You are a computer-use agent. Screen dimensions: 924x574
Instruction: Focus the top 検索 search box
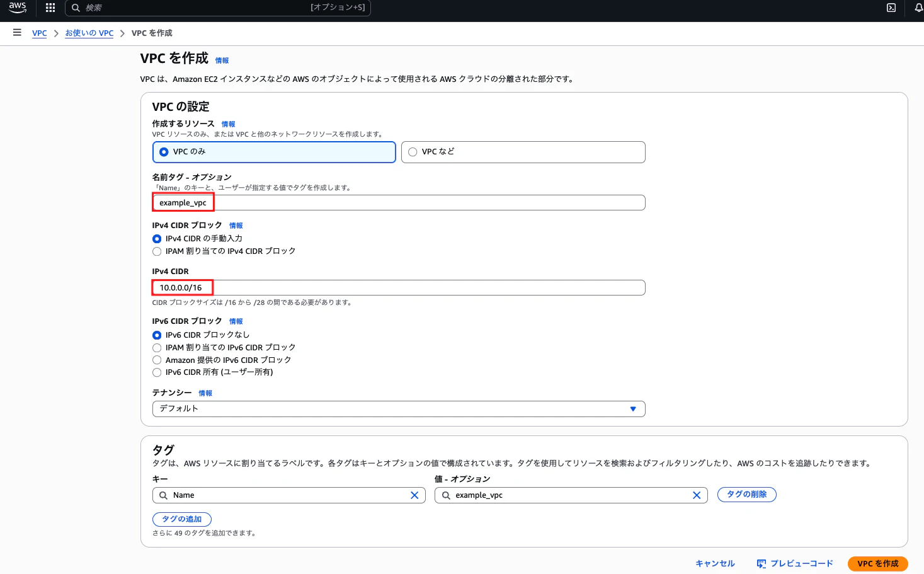(x=218, y=8)
